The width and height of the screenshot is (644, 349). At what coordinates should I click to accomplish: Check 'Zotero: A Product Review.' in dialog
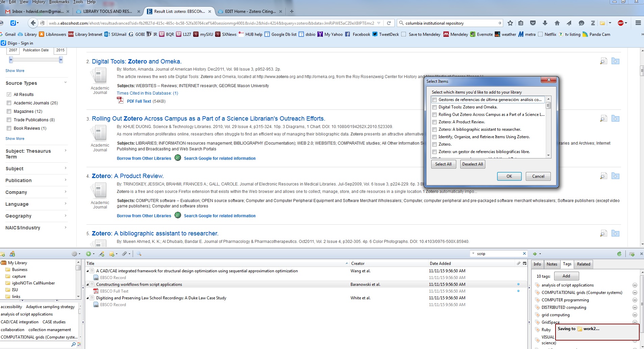click(435, 122)
